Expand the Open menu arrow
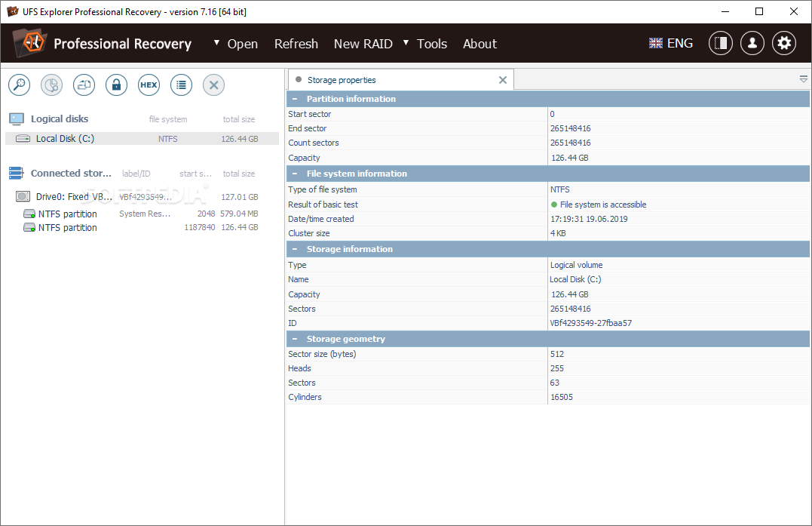 tap(216, 43)
